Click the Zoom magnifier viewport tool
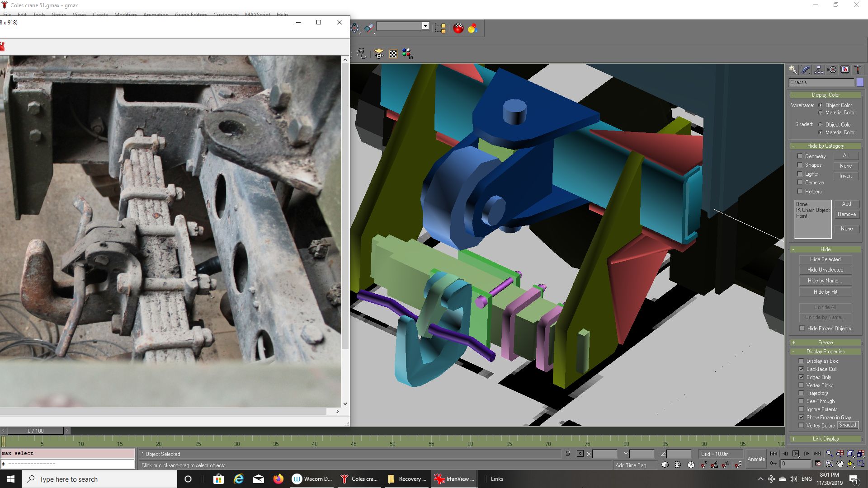 [829, 454]
